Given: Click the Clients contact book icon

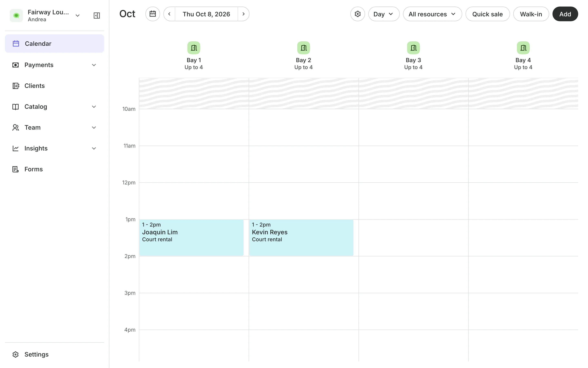Looking at the screenshot, I should coord(16,86).
